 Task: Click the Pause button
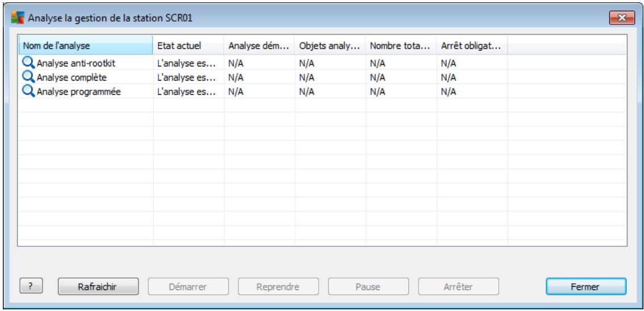pos(368,287)
